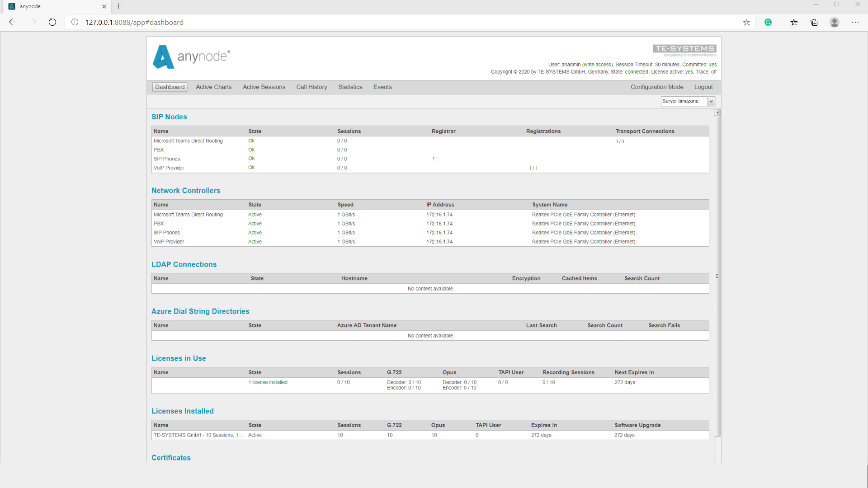
Task: View site information icon in address bar
Action: point(75,22)
